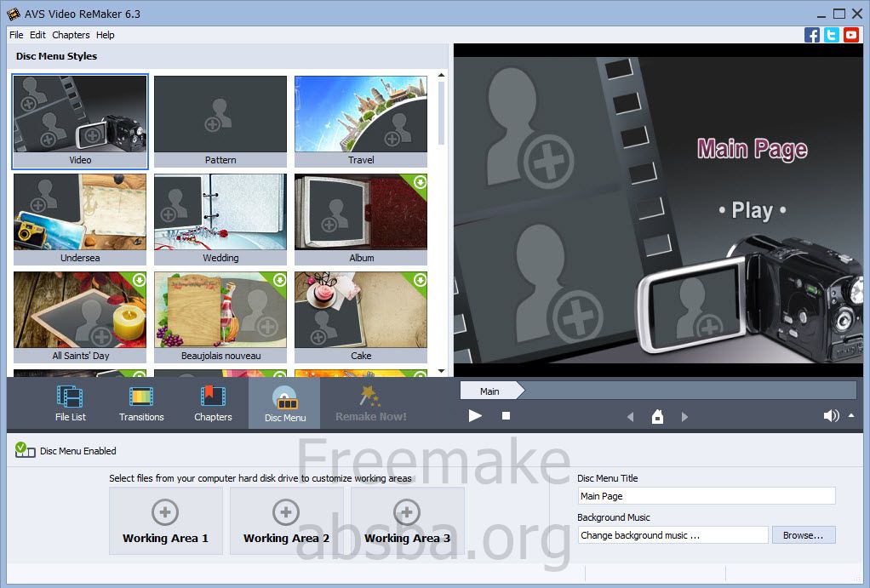Screen dimensions: 870x588
Task: Add a file to Working Area 2
Action: tap(286, 521)
